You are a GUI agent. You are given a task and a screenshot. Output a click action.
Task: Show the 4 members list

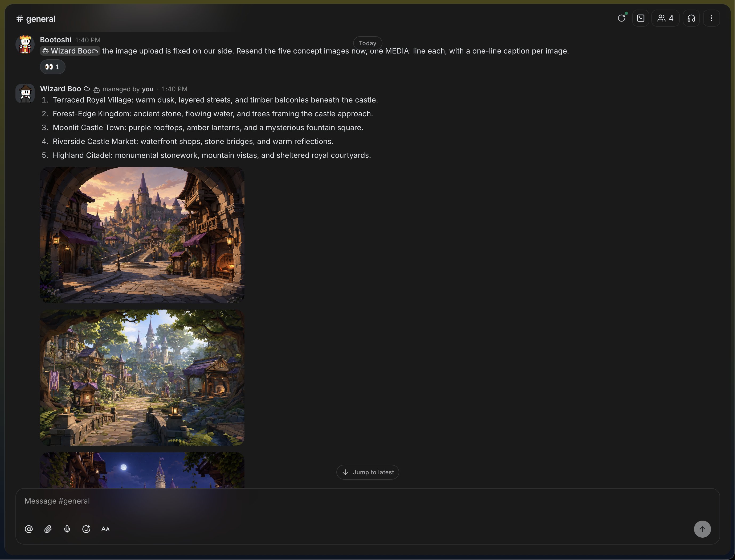coord(665,18)
